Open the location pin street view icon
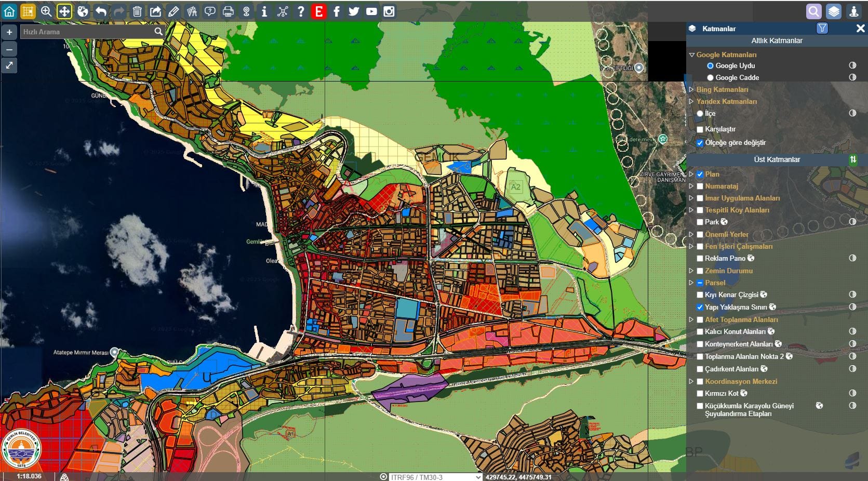The height and width of the screenshot is (481, 868). tap(246, 11)
